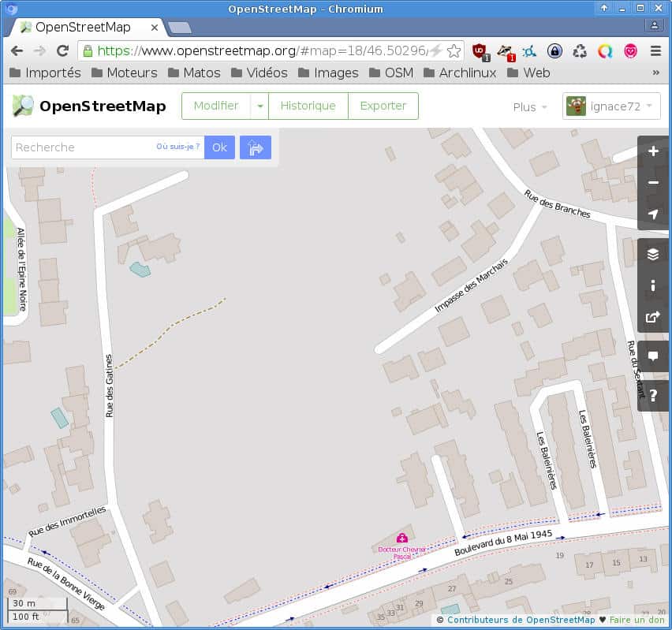This screenshot has width=672, height=630.
Task: Click the directions arrow button beside search
Action: click(x=256, y=147)
